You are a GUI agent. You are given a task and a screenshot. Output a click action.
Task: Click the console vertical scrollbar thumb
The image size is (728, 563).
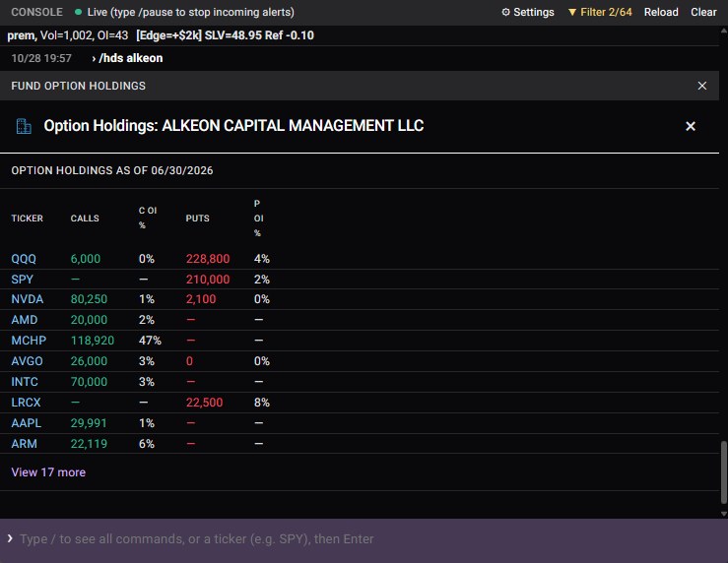pyautogui.click(x=723, y=472)
